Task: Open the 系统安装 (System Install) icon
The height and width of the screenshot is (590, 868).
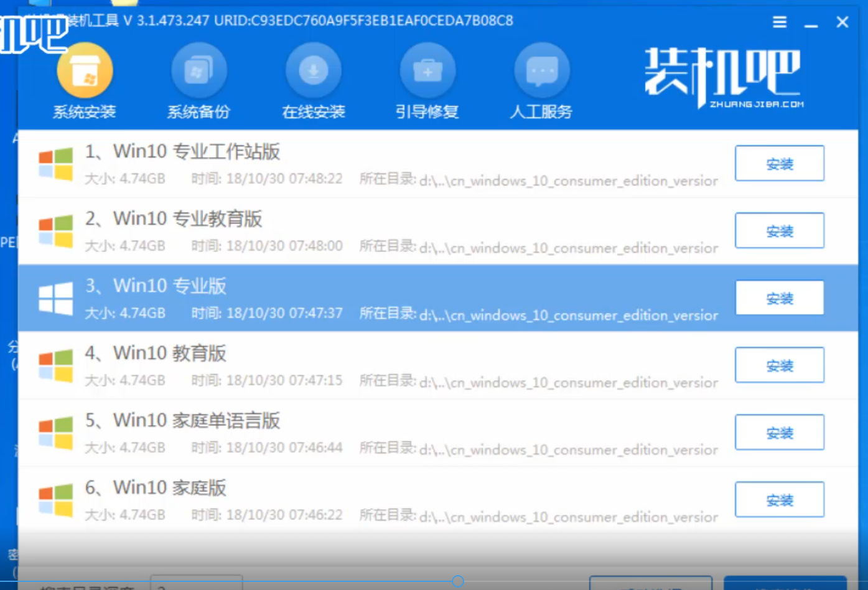Action: [x=85, y=71]
